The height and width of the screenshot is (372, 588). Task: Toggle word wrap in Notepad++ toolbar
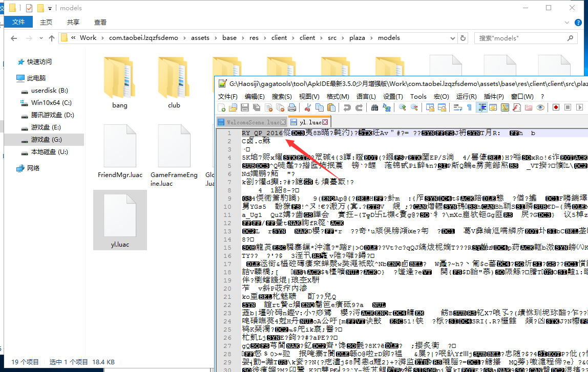(x=457, y=107)
